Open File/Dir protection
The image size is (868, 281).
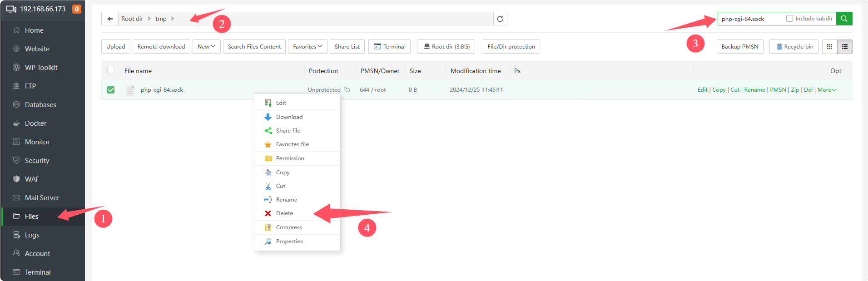coord(511,47)
